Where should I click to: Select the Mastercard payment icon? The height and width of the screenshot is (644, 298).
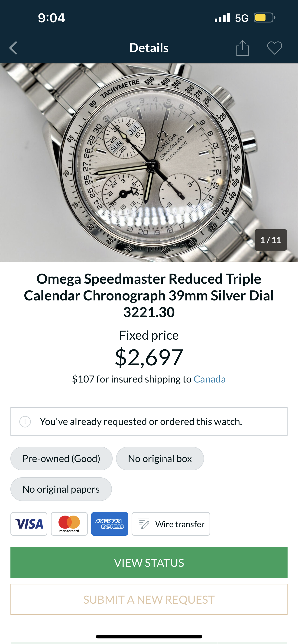pos(69,524)
